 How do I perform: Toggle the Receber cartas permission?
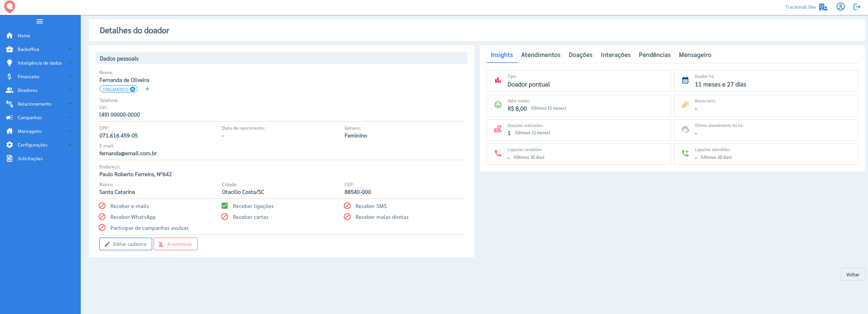click(225, 217)
